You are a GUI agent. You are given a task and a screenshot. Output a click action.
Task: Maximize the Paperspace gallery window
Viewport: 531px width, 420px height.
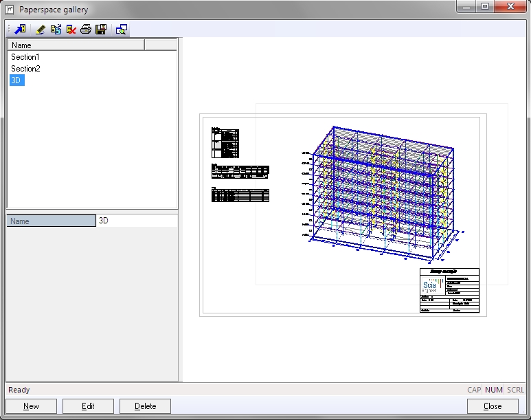(485, 8)
